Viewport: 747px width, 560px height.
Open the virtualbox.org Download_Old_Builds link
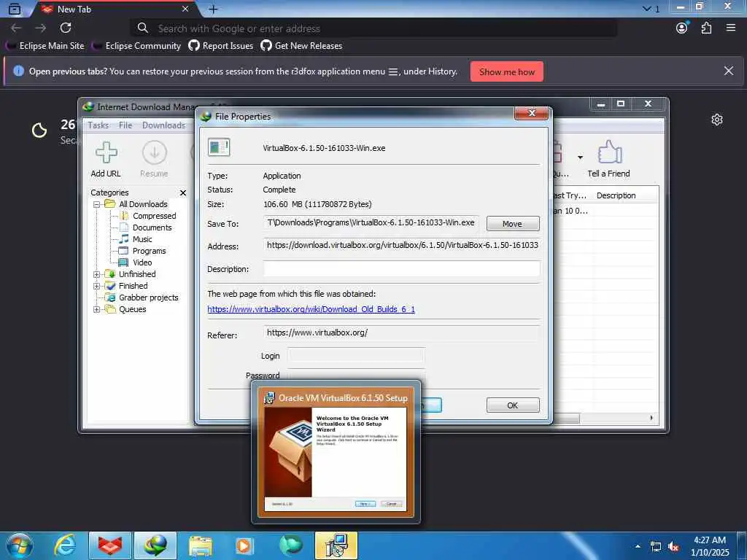click(x=311, y=309)
